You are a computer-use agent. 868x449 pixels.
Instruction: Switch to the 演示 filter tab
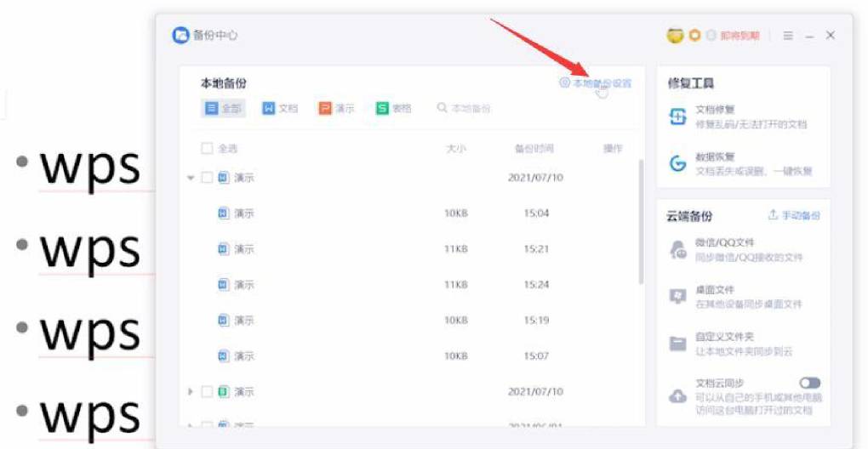[337, 108]
